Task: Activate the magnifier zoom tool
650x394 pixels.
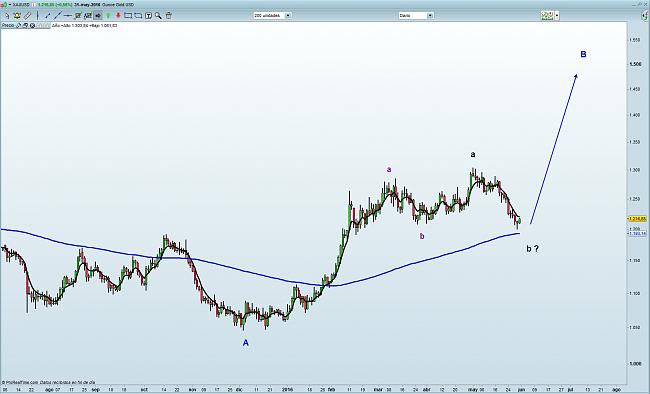Action: coord(158,16)
